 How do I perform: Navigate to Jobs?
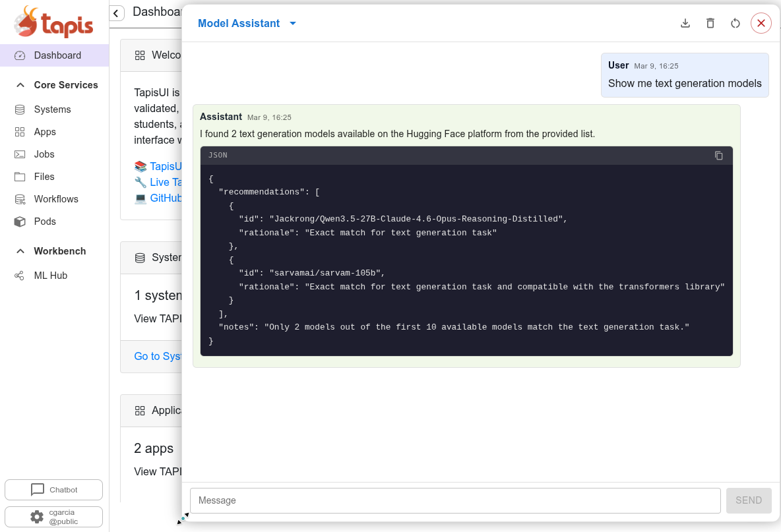coord(44,154)
